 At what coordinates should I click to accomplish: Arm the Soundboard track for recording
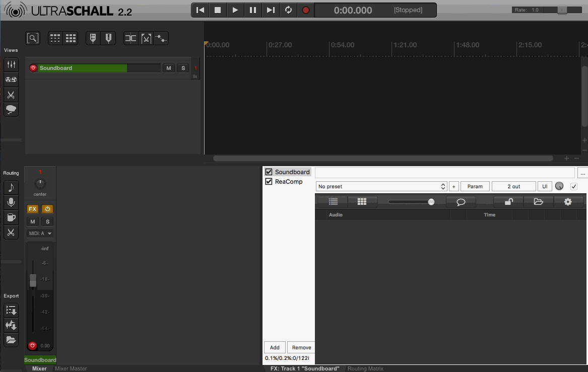tap(33, 68)
